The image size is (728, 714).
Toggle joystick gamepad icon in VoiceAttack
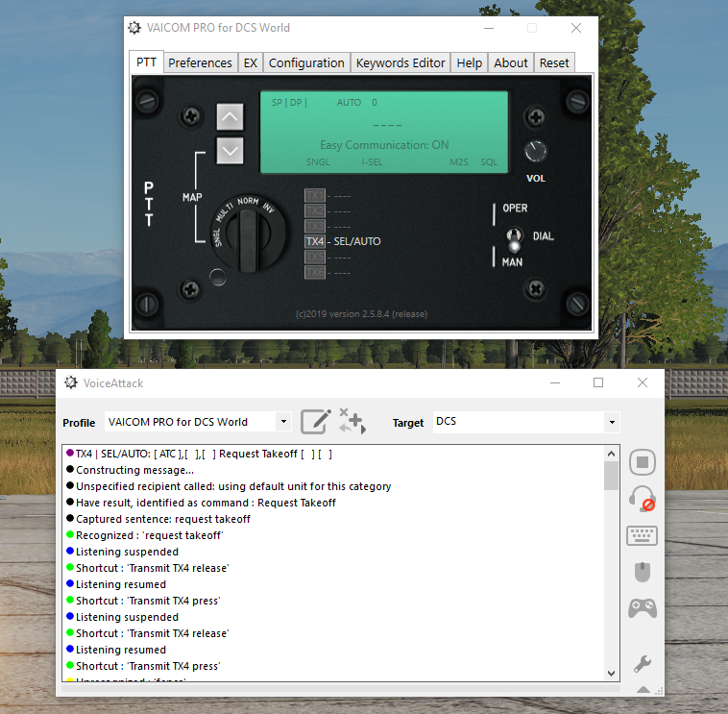643,608
